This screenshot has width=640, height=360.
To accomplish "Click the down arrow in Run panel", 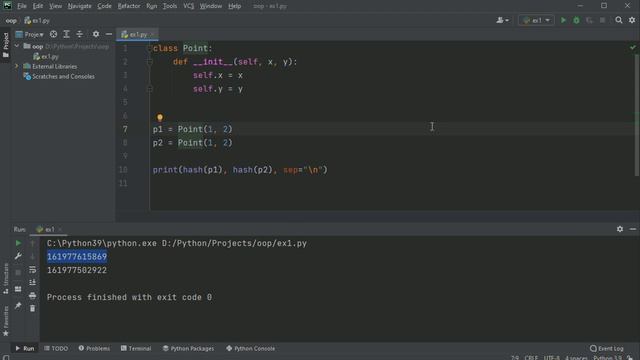I will pyautogui.click(x=33, y=256).
